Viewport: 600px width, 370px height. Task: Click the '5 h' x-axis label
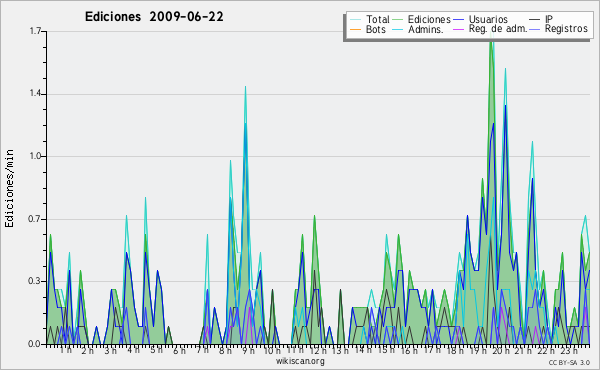(156, 350)
